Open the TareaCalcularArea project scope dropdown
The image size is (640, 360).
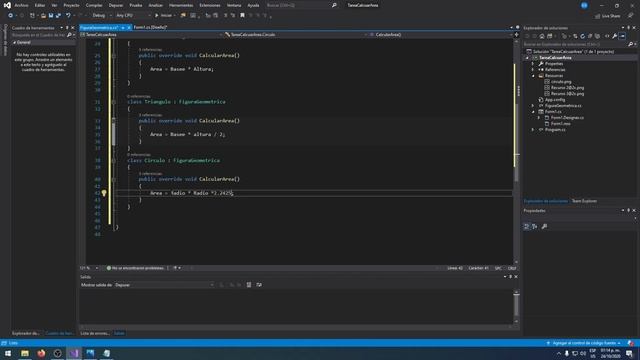pyautogui.click(x=151, y=35)
